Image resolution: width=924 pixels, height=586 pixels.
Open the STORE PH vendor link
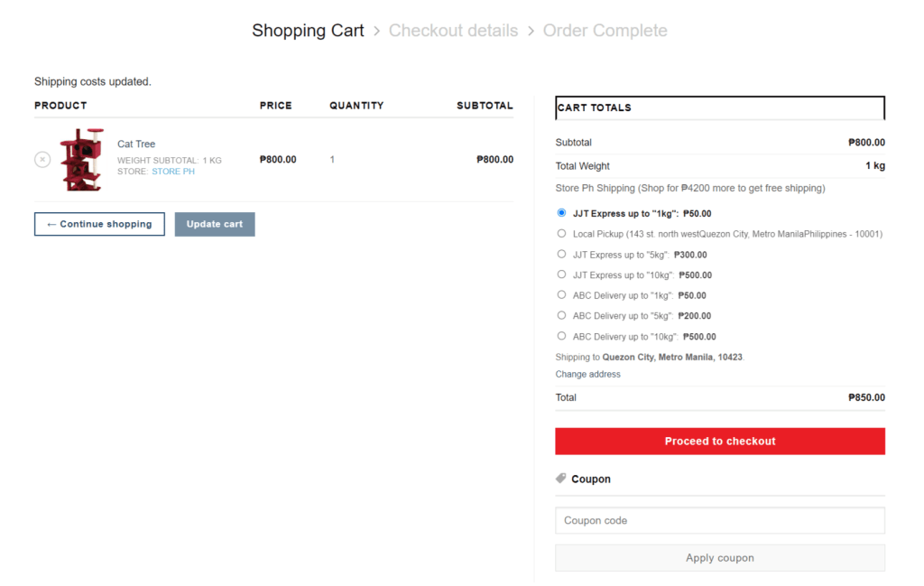[172, 172]
